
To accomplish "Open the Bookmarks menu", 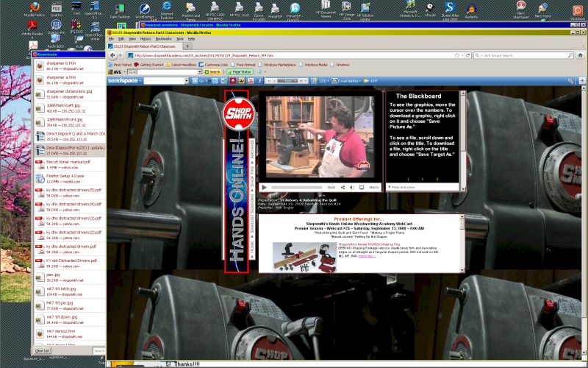I will click(163, 39).
